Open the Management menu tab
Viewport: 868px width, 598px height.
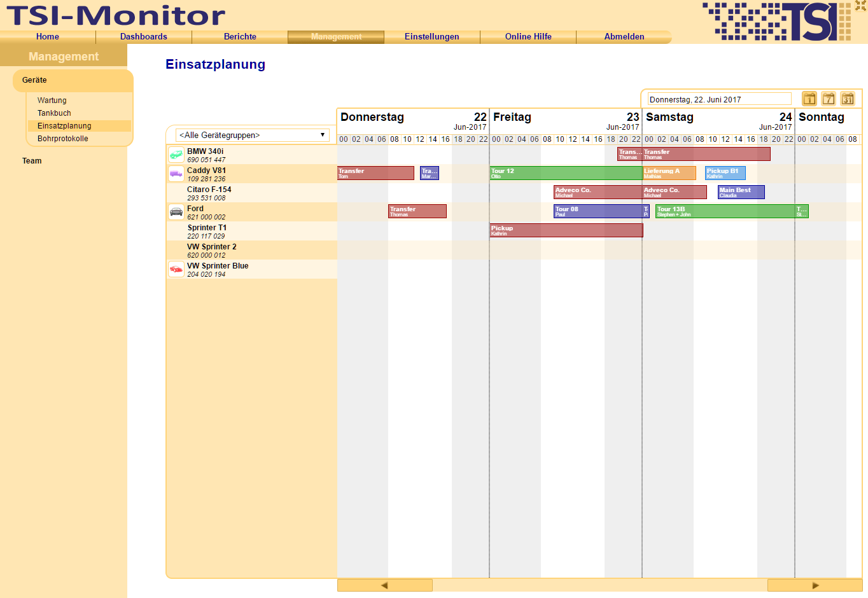336,37
